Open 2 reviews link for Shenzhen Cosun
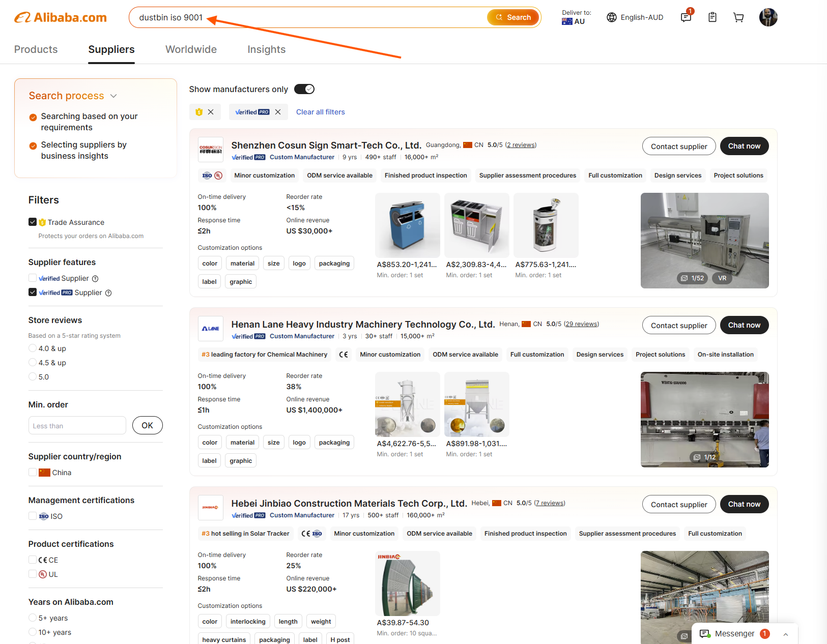The width and height of the screenshot is (827, 644). pyautogui.click(x=521, y=145)
